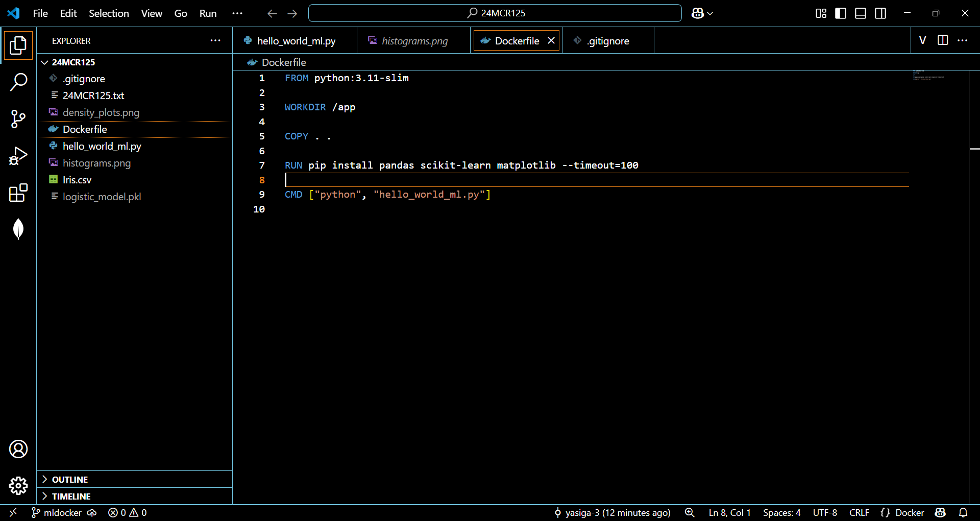Open the overflow menu ellipsis in menu bar
Viewport: 980px width, 521px height.
pos(237,13)
